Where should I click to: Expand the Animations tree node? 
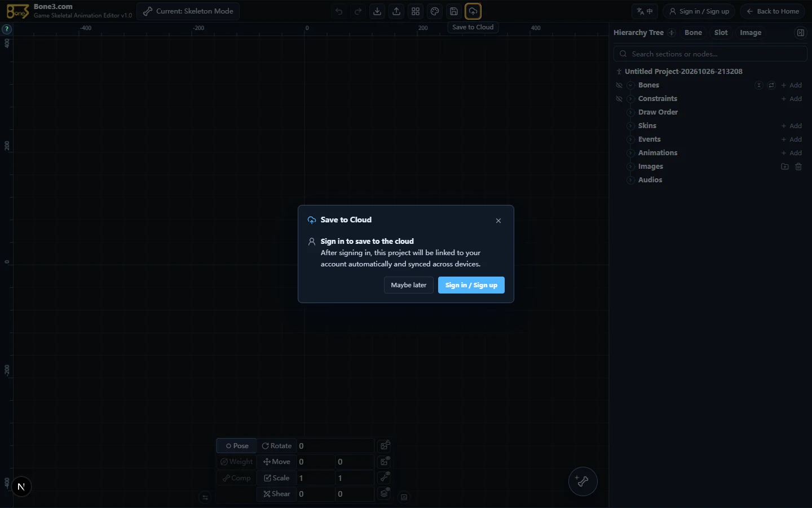pyautogui.click(x=630, y=153)
